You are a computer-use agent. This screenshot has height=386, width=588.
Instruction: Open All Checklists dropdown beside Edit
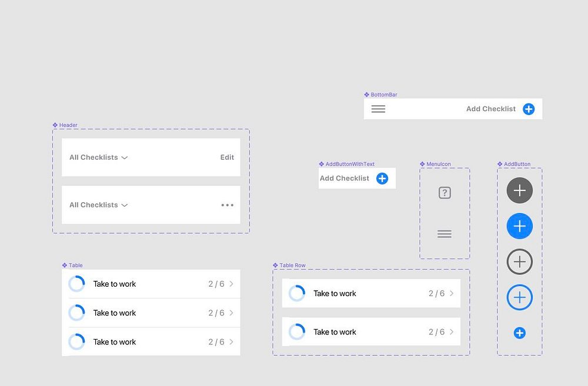click(99, 157)
